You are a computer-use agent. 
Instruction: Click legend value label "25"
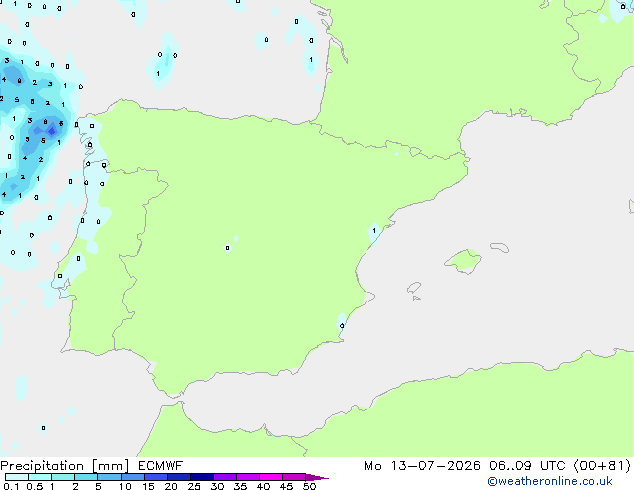click(x=194, y=486)
